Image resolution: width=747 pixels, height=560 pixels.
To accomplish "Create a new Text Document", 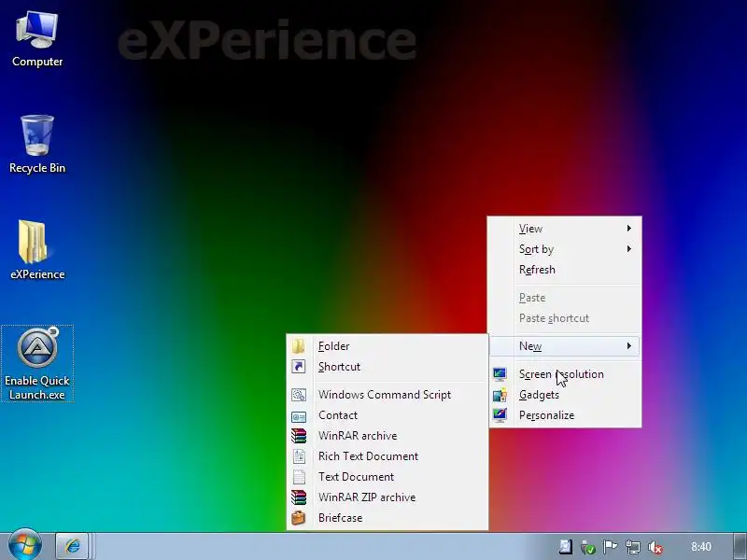I will [x=388, y=477].
